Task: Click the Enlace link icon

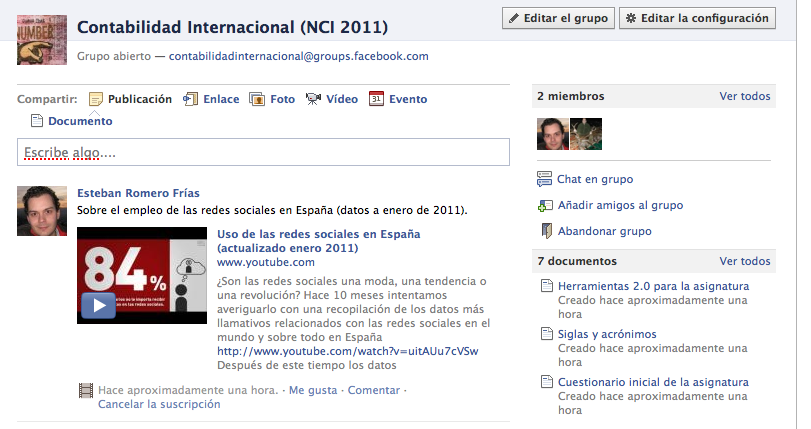Action: (190, 99)
